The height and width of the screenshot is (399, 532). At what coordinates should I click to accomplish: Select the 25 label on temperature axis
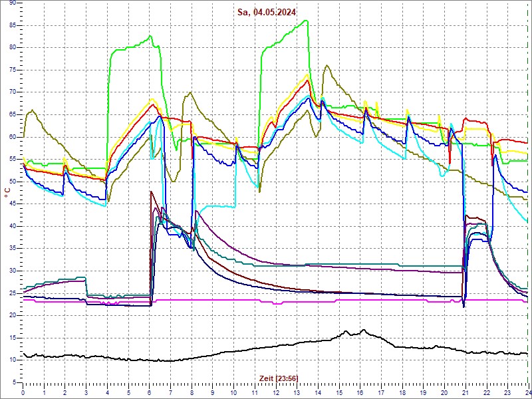(13, 293)
